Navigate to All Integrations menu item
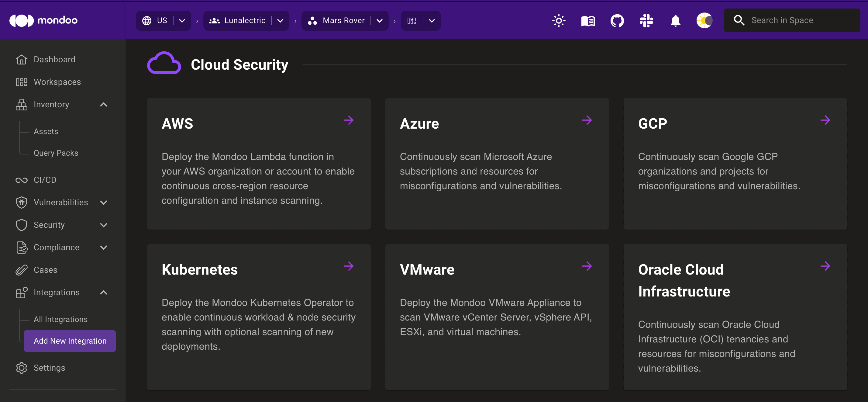Viewport: 868px width, 402px height. tap(61, 319)
